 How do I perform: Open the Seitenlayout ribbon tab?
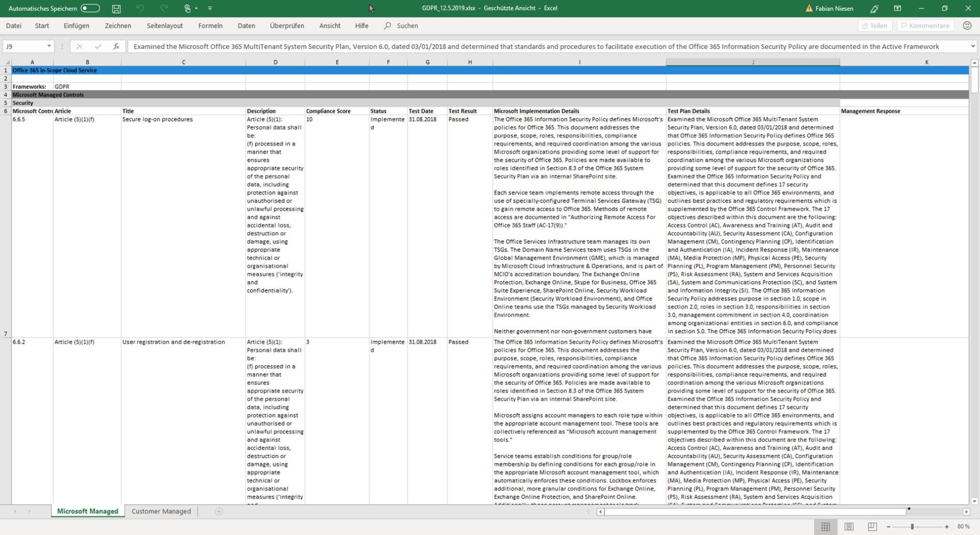[x=164, y=26]
